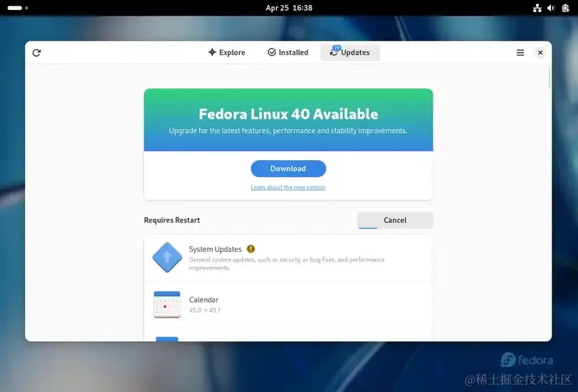The height and width of the screenshot is (392, 578).
Task: Click the Activities workspace indicator
Action: (x=18, y=8)
